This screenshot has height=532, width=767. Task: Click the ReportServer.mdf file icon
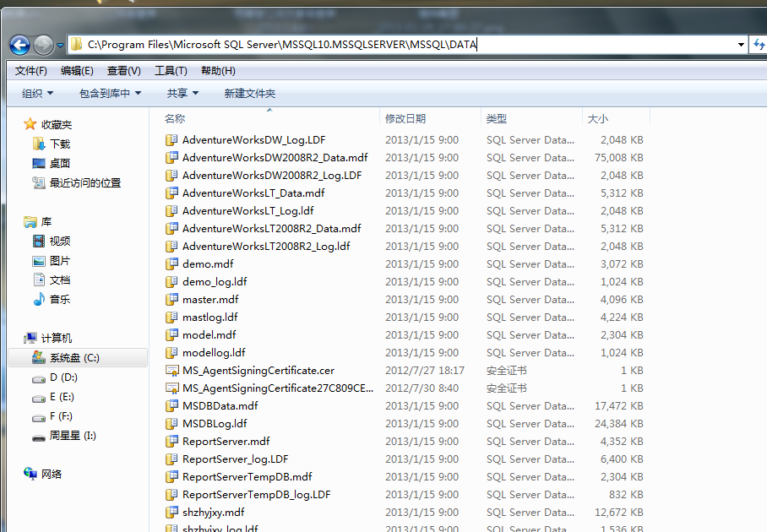point(171,441)
